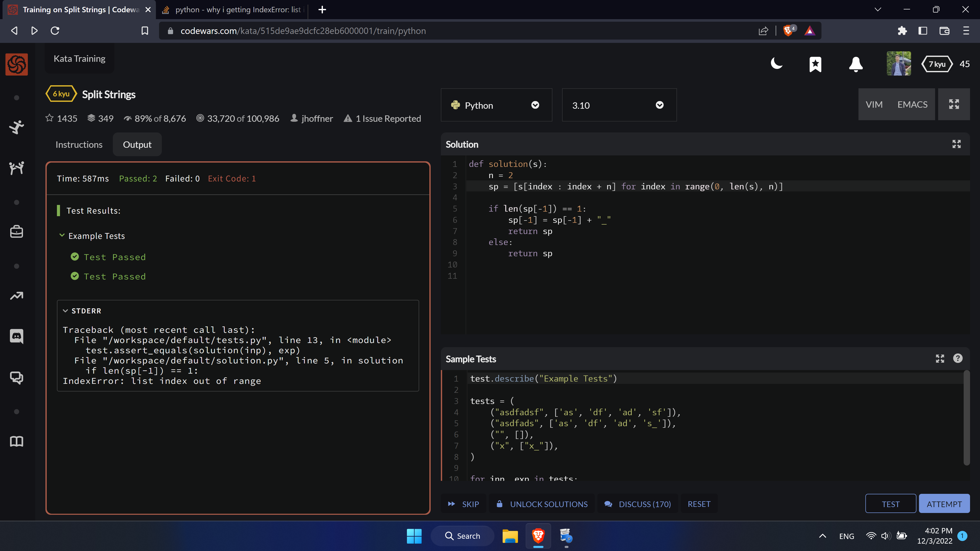
Task: Click the Sample Tests vertical scrollbar
Action: [x=966, y=418]
